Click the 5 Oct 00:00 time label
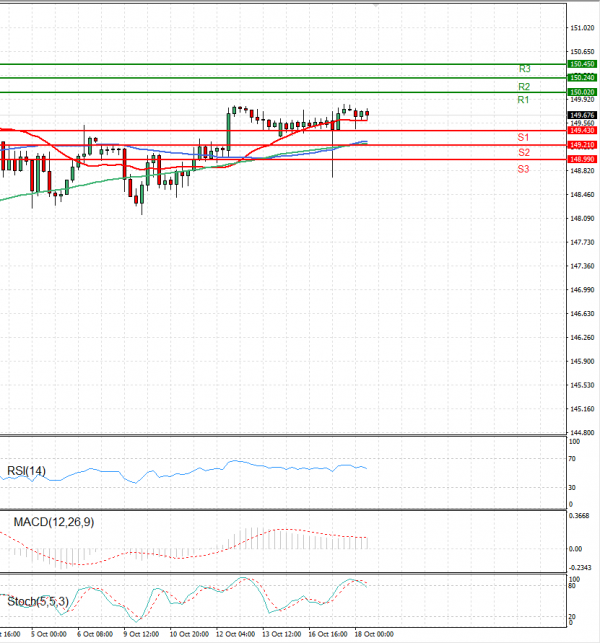600x643 pixels. (x=49, y=634)
